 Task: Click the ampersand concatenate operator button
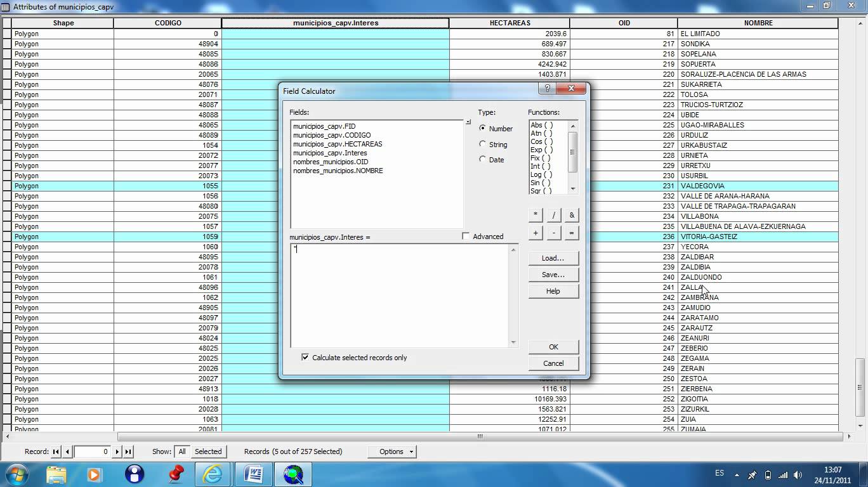click(x=571, y=215)
